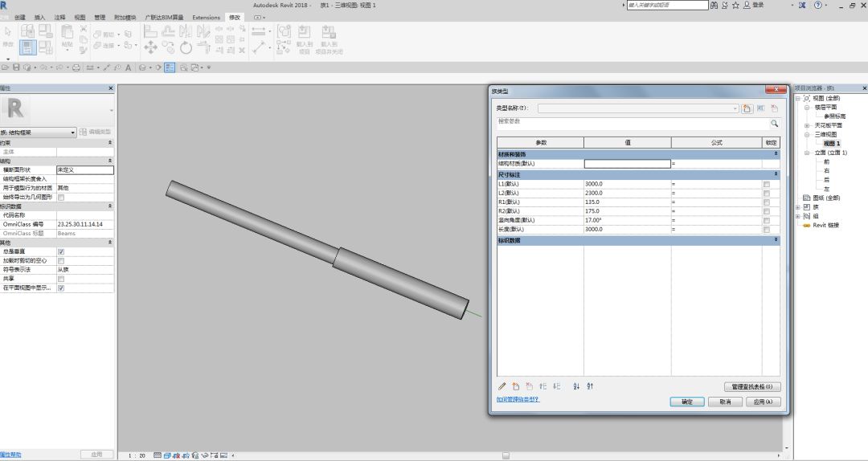
Task: Toggle the lock checkbox for R2 row
Action: pos(767,211)
